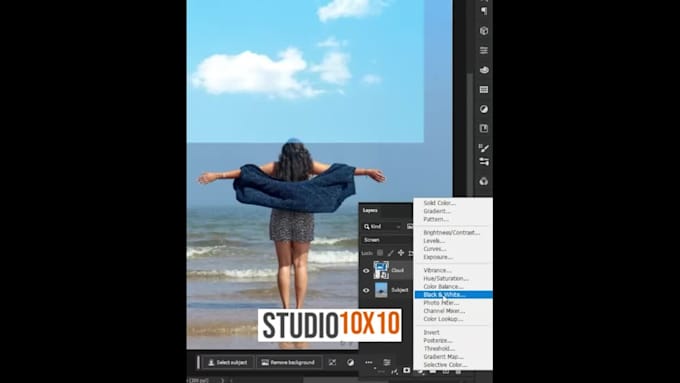Click the transform icon in contextual task bar
The height and width of the screenshot is (383, 680).
click(x=332, y=362)
